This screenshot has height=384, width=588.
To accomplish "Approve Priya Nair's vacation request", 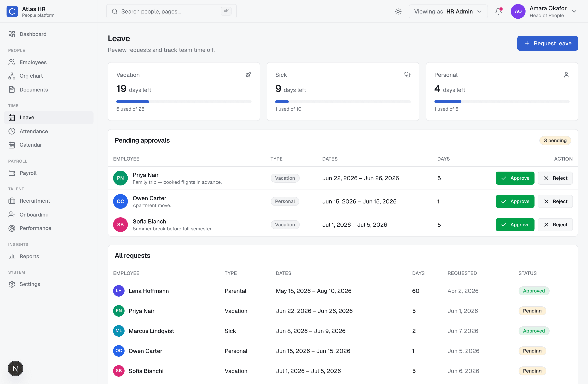I will pyautogui.click(x=515, y=178).
